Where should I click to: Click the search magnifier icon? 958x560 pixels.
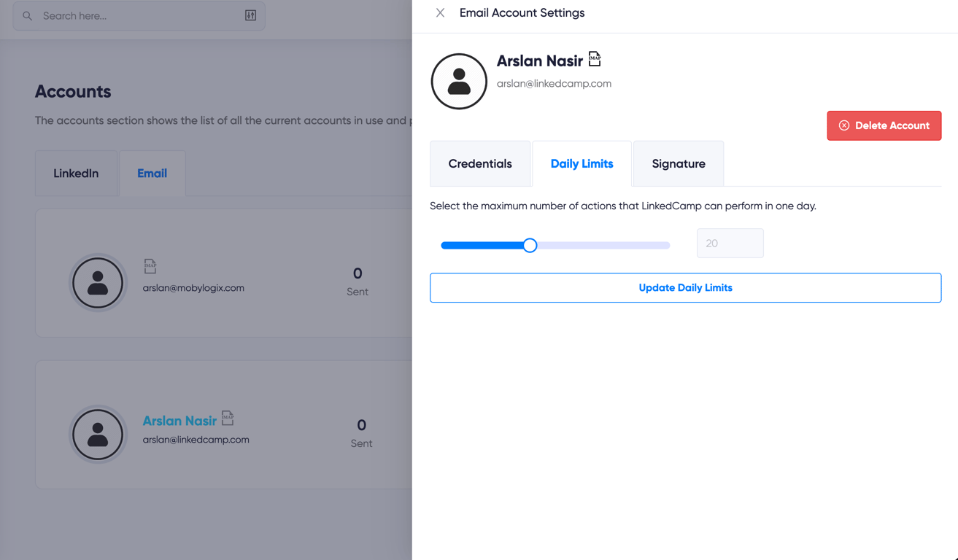[28, 15]
